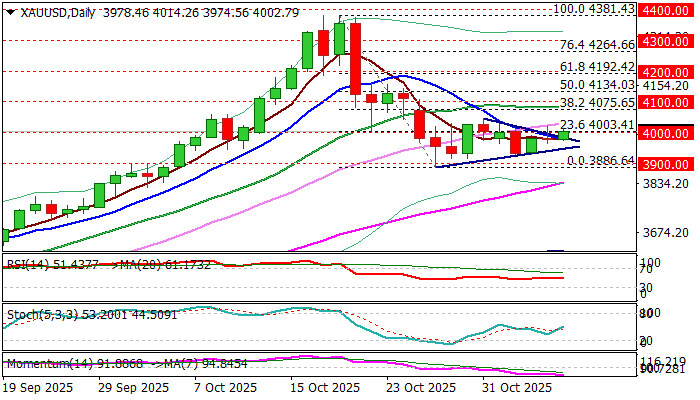This screenshot has height=400, width=700.
Task: Click the 100.0 4381.43 Fibonacci label
Action: tap(594, 8)
